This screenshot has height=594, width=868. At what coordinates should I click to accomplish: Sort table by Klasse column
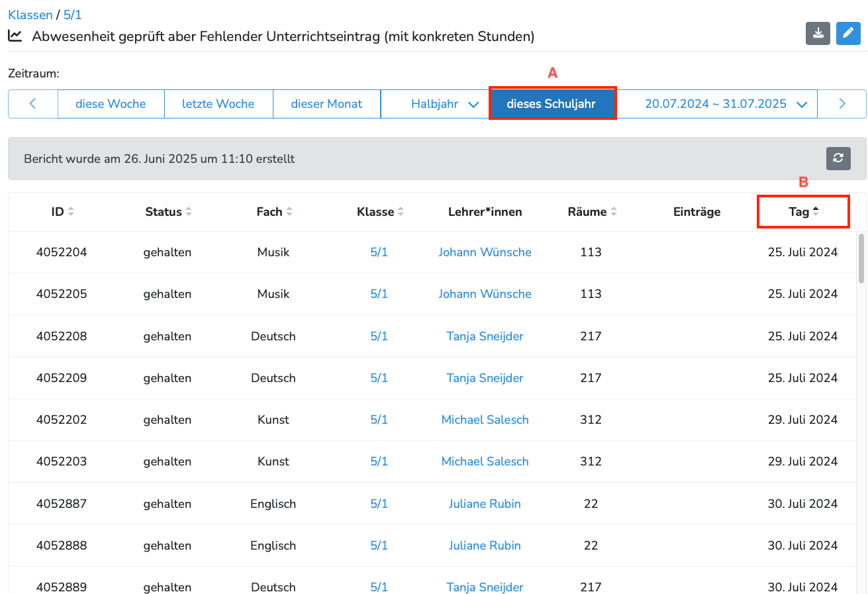[x=380, y=212]
